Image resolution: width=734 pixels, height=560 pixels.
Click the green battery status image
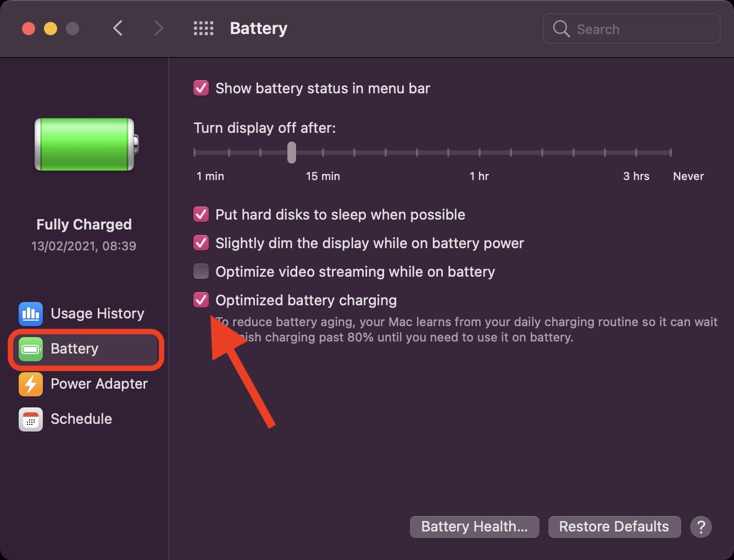pyautogui.click(x=84, y=144)
